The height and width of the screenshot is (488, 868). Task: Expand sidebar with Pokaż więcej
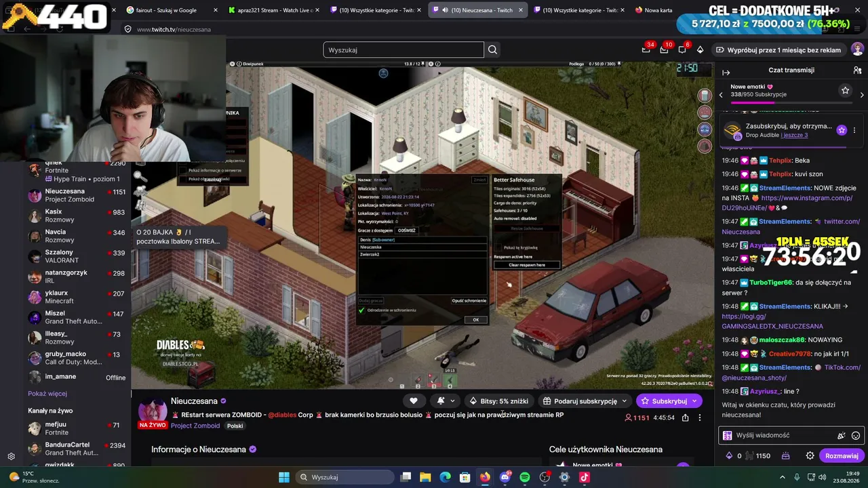47,393
